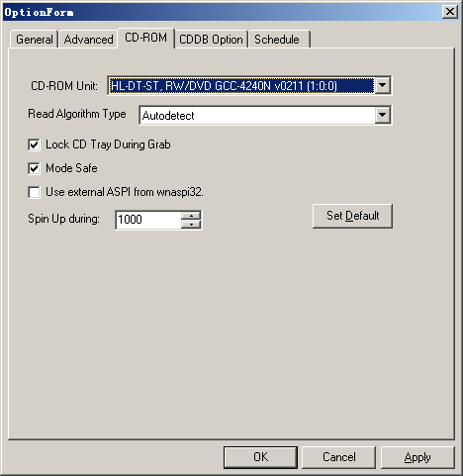Switch to the General tab
Image resolution: width=463 pixels, height=476 pixels.
point(34,40)
